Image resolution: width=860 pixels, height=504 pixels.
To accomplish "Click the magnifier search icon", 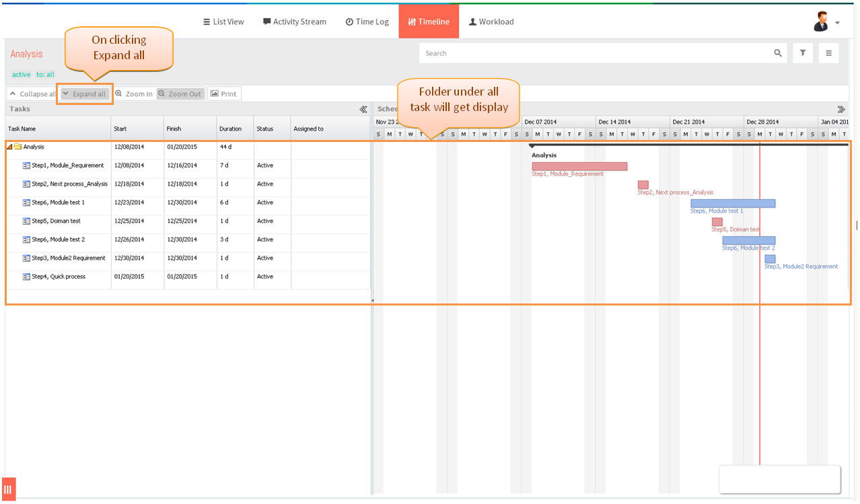I will 778,53.
